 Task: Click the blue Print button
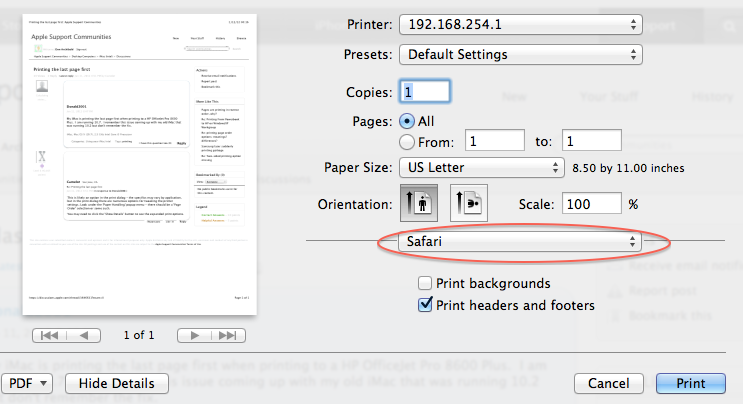690,383
